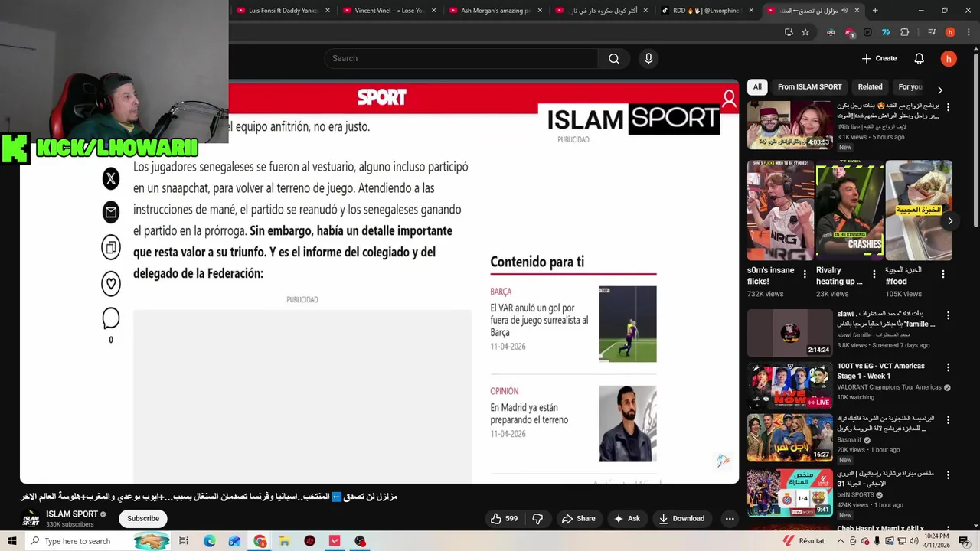Open options for the 4:03:53 live video

949,107
